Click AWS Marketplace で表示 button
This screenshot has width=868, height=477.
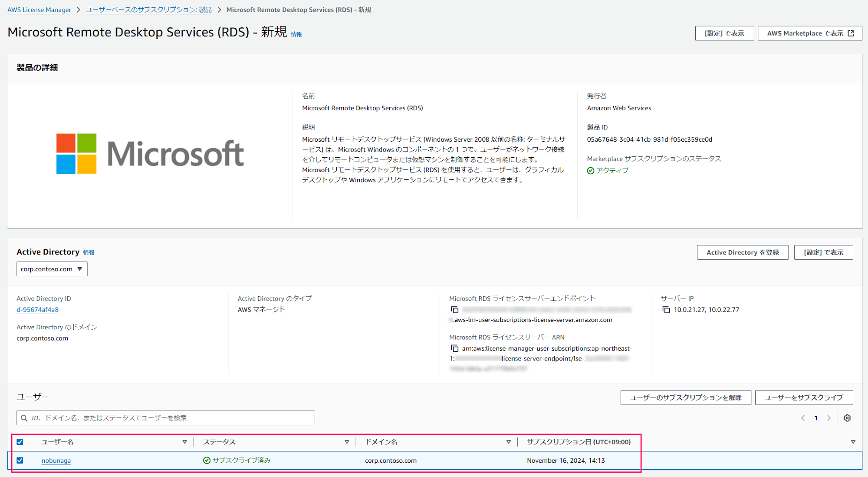pos(810,33)
